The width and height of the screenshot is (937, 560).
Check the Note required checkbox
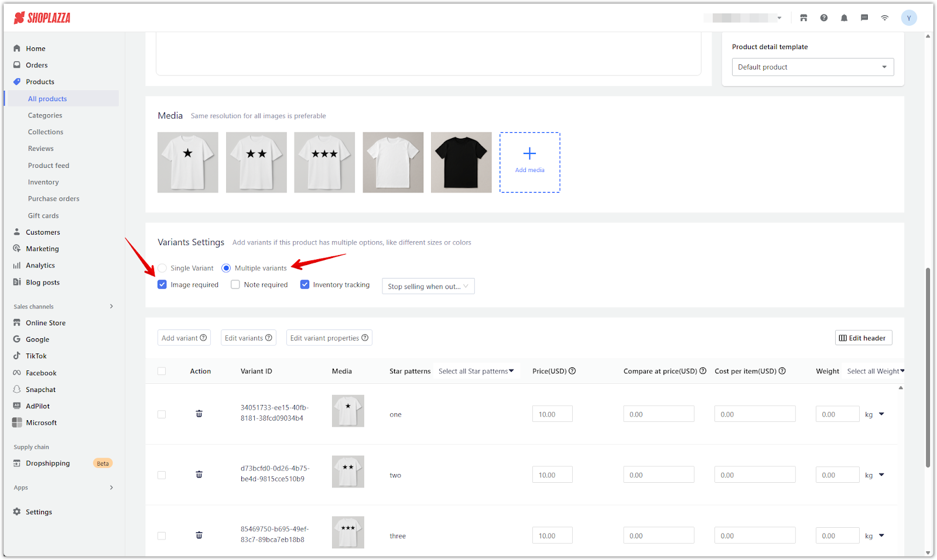click(235, 284)
